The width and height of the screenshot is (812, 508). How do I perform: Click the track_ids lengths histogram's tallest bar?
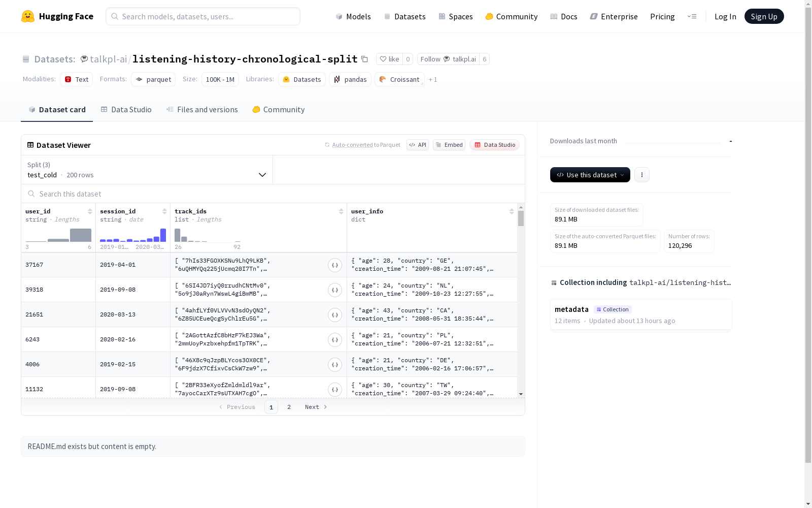click(x=178, y=235)
